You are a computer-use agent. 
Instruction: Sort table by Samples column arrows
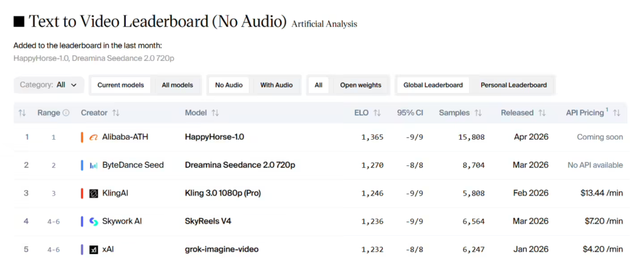coord(478,113)
